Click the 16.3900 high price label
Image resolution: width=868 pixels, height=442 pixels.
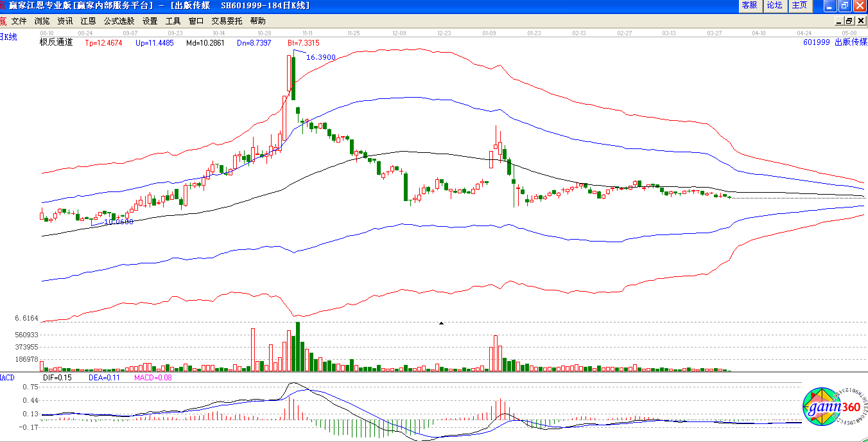click(320, 57)
